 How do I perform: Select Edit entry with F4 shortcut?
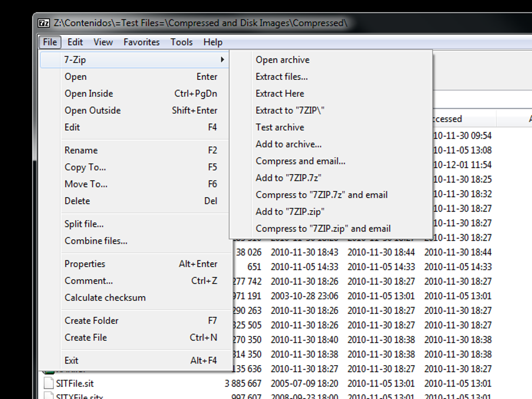click(135, 128)
